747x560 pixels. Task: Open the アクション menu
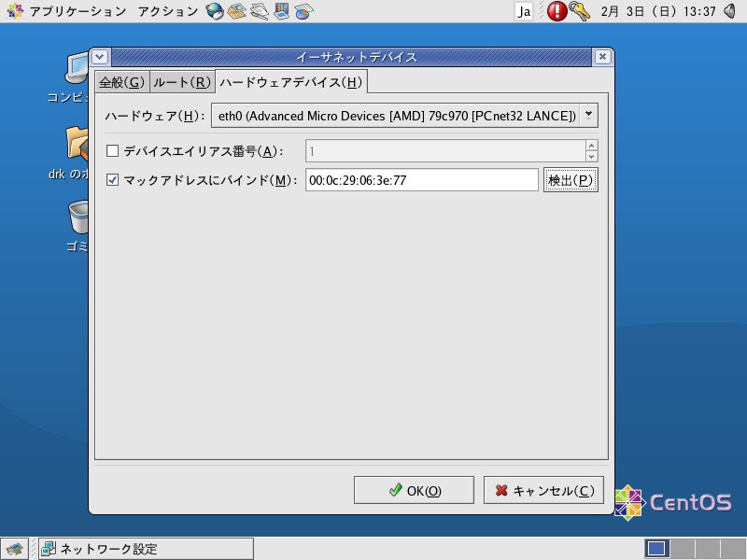[168, 11]
